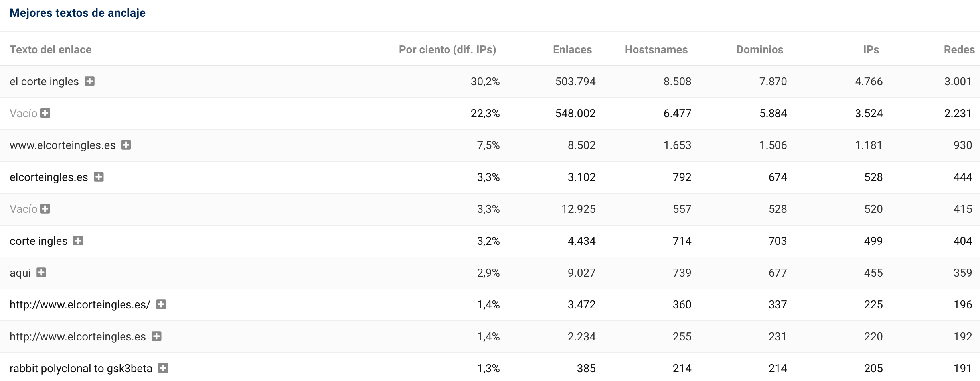Expand the 'aqui' anchor text row
980x381 pixels.
pyautogui.click(x=41, y=273)
